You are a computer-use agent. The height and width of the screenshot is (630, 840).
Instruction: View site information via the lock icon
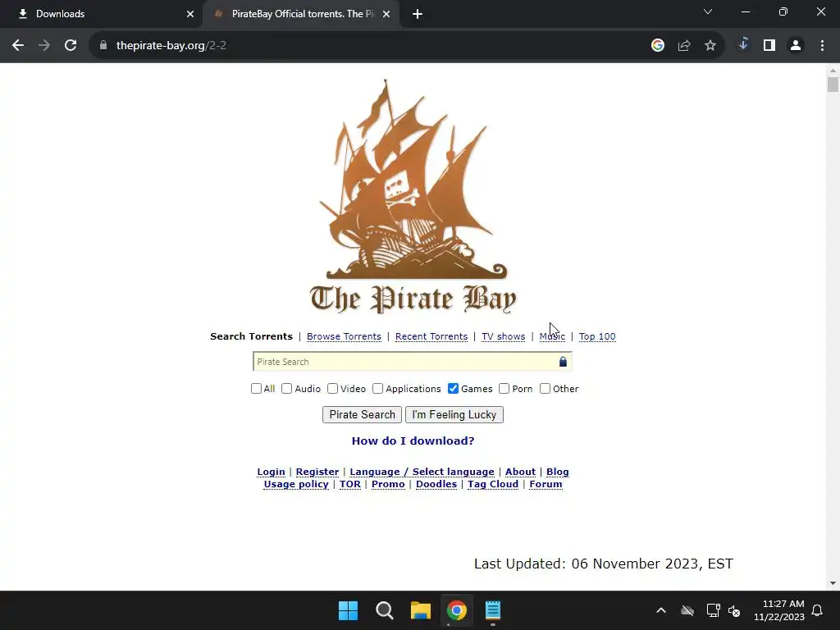[x=103, y=46]
